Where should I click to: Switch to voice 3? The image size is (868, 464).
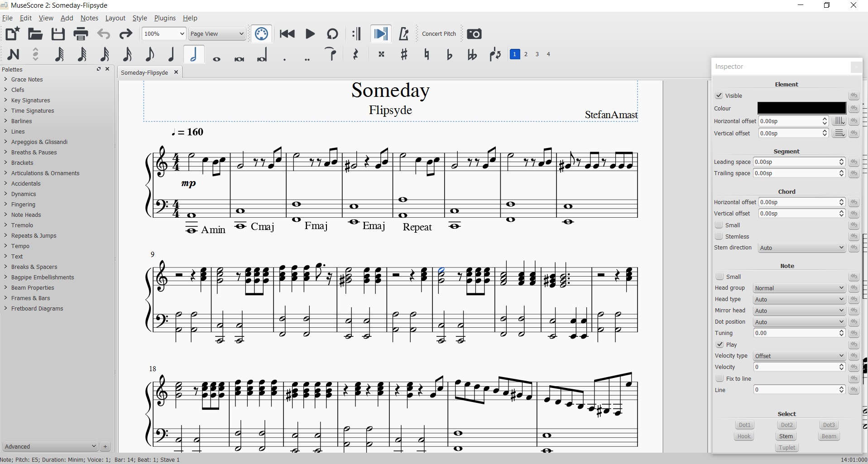point(537,54)
